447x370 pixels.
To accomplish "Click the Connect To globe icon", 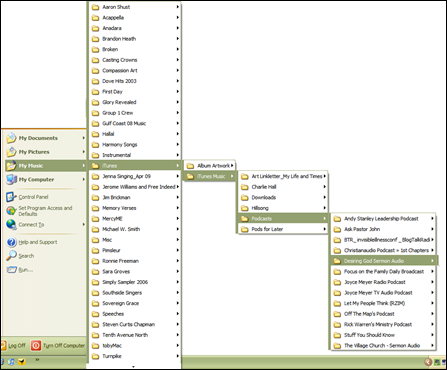I will click(x=11, y=224).
